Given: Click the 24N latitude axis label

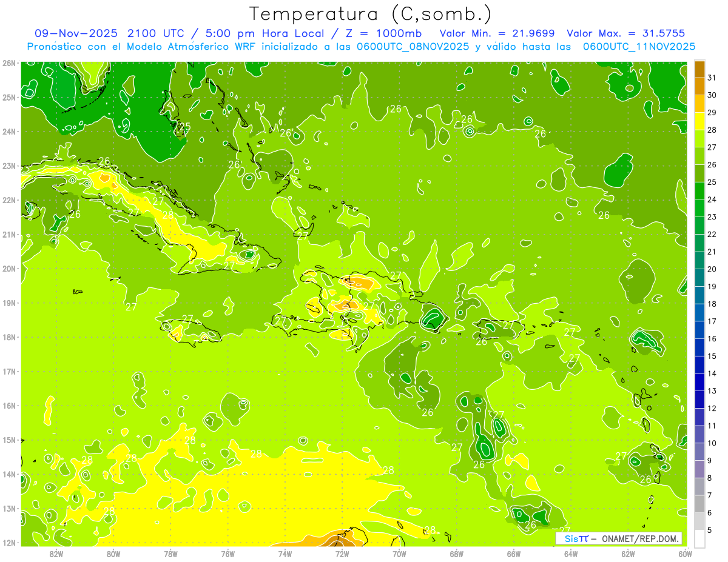Looking at the screenshot, I should coord(8,131).
